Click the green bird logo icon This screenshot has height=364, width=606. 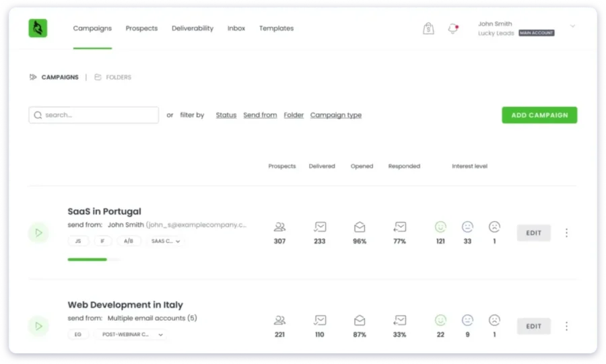[38, 28]
